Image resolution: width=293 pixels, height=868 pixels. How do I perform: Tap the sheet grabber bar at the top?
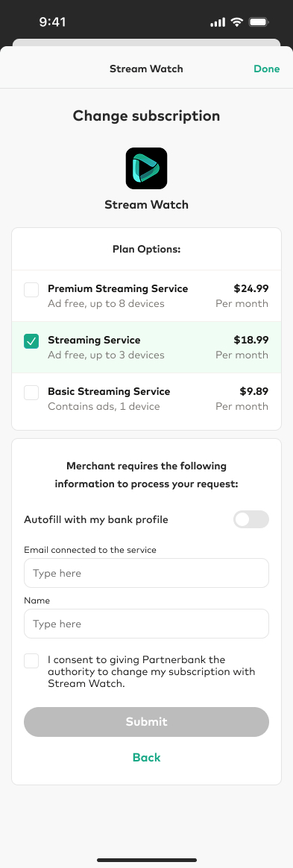click(146, 42)
